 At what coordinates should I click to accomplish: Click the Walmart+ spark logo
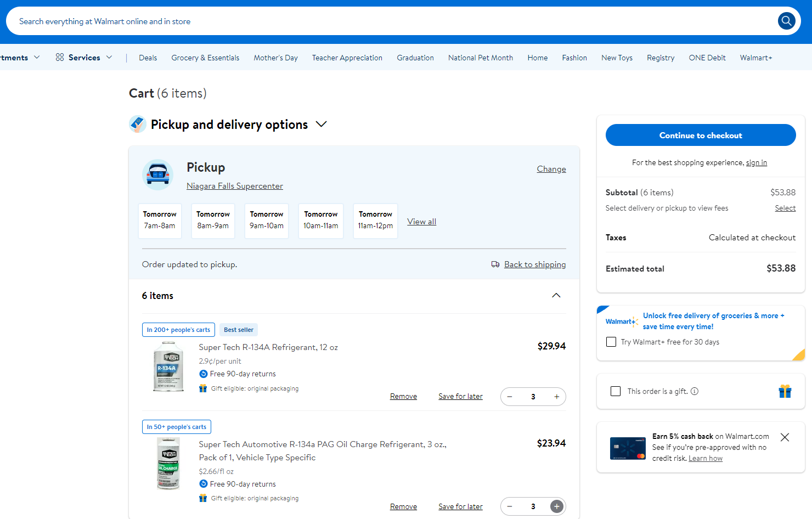click(622, 321)
